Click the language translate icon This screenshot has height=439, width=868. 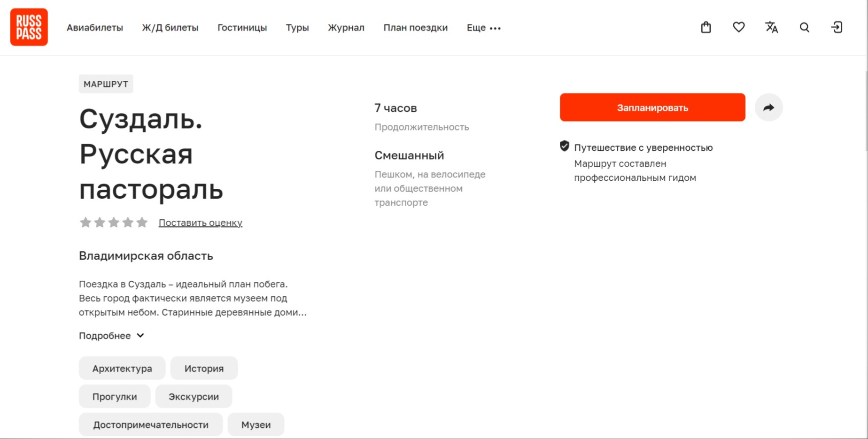coord(771,28)
